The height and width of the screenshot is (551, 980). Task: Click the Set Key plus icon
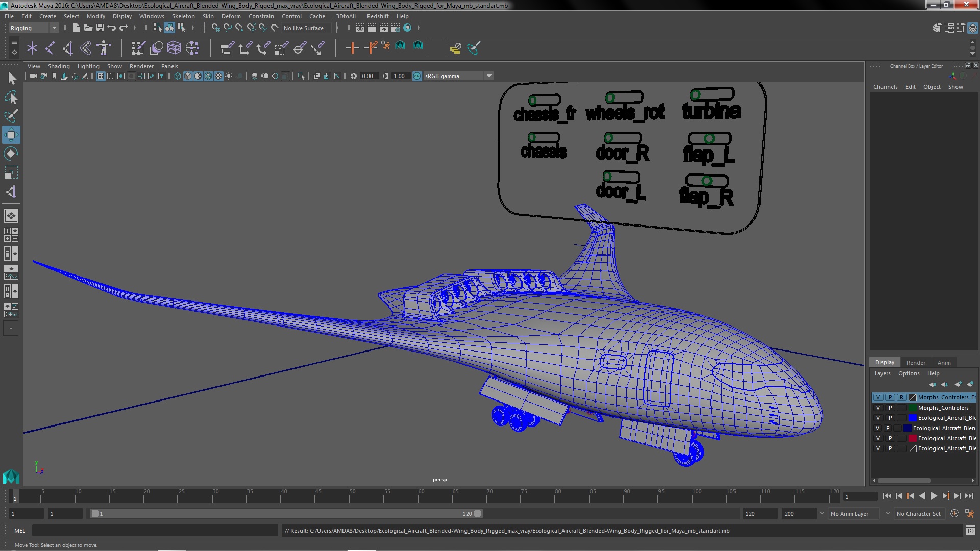click(352, 48)
